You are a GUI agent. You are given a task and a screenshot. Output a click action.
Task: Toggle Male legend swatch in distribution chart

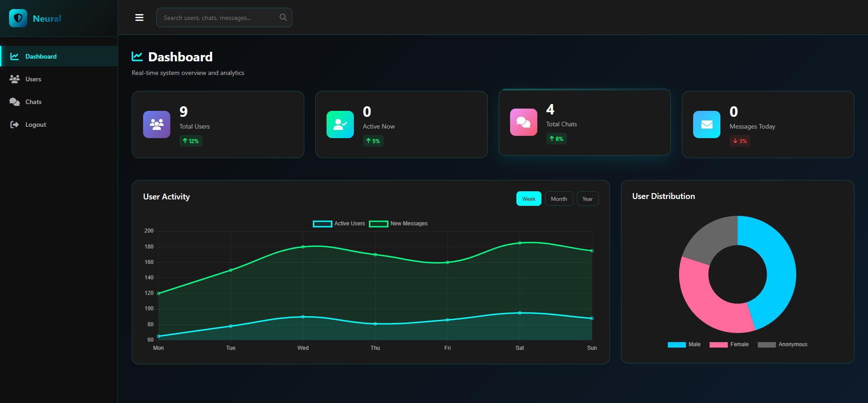[x=677, y=344]
